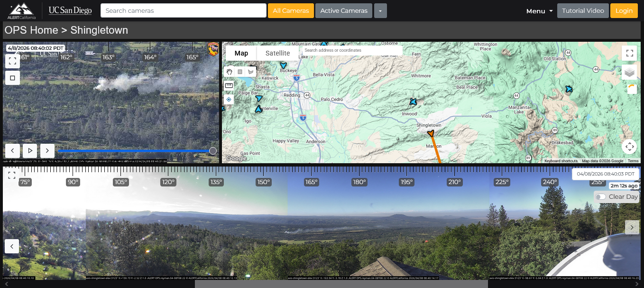Enter fullscreen on the live camera view
The image size is (644, 288).
pos(12,61)
